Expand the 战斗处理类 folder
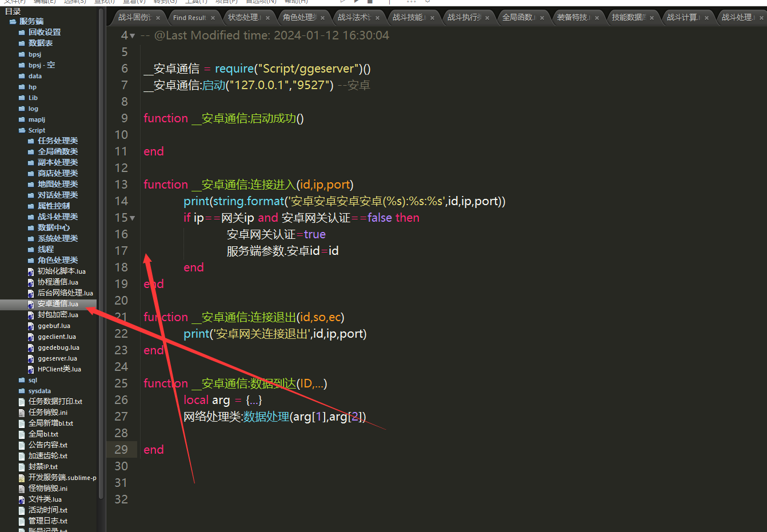Screen dimensions: 767x532 point(31,217)
